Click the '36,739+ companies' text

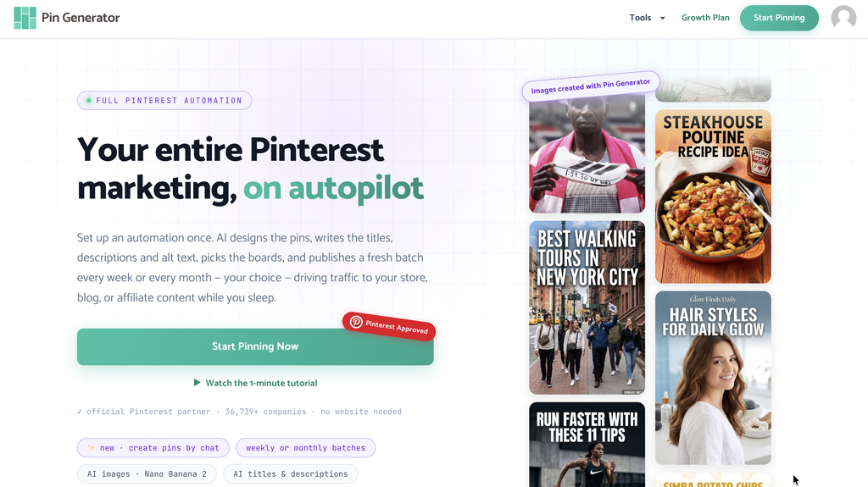265,412
